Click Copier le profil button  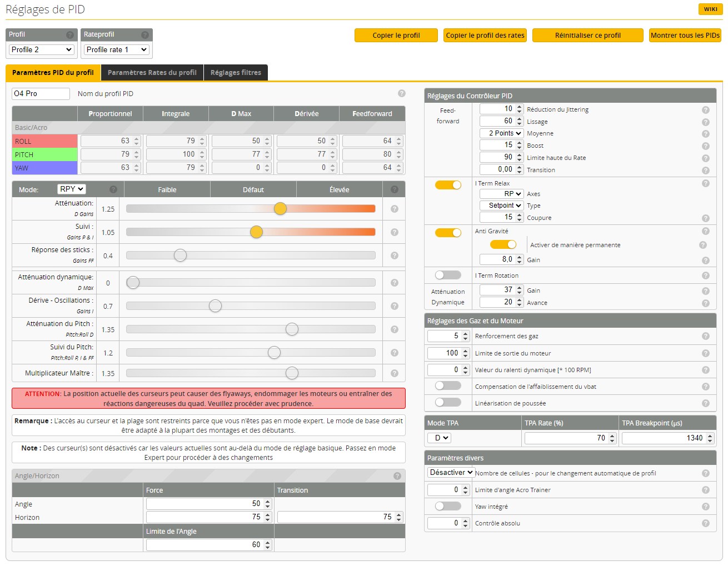coord(396,36)
